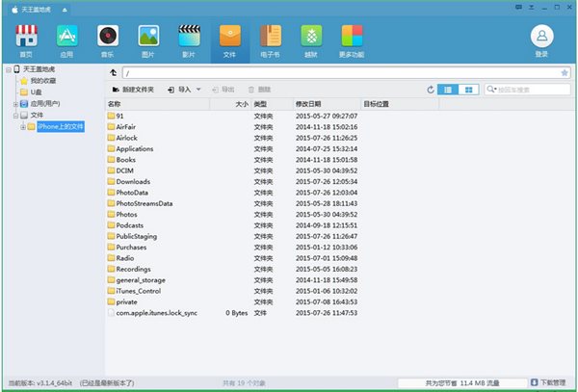Screen dimensions: 578x392
Task: Open the 影片 videos section
Action: coord(189,37)
